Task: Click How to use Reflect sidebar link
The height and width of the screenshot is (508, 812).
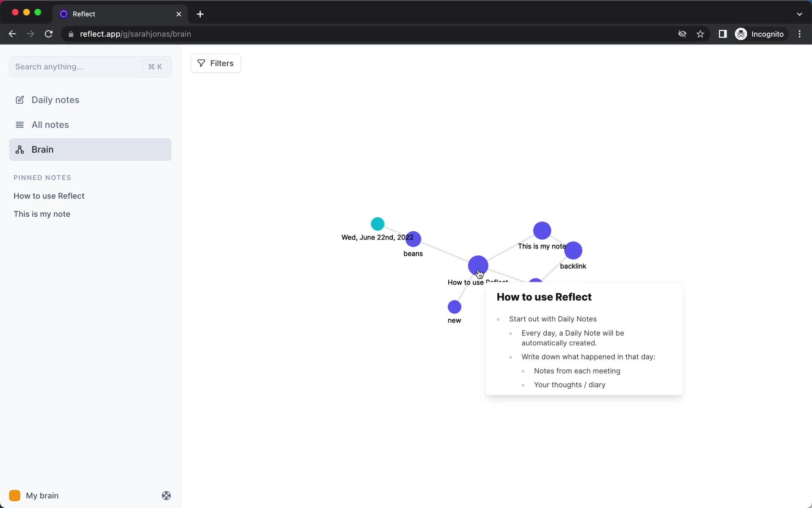Action: coord(49,196)
